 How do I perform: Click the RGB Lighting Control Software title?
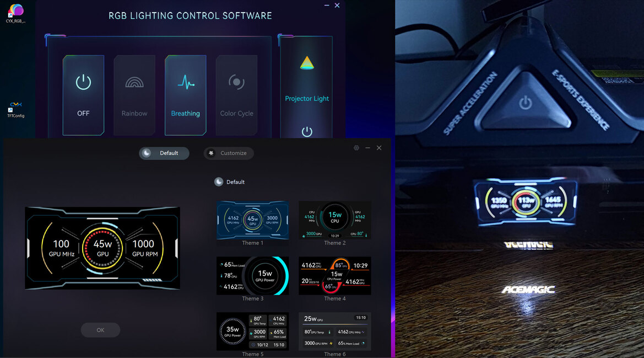click(190, 15)
